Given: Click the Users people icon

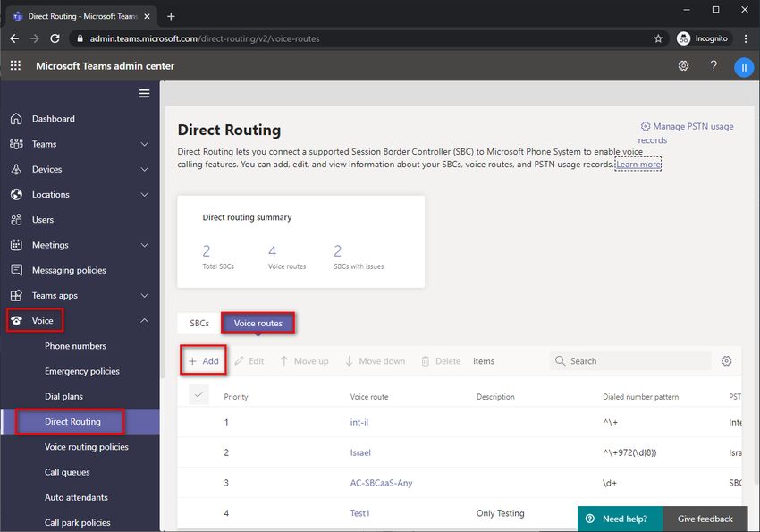Looking at the screenshot, I should [16, 219].
